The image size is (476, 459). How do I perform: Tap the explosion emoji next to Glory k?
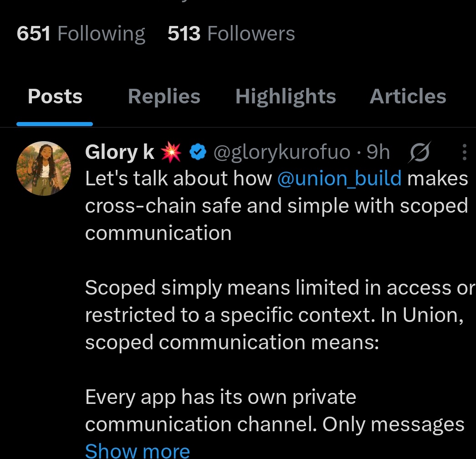click(x=171, y=152)
